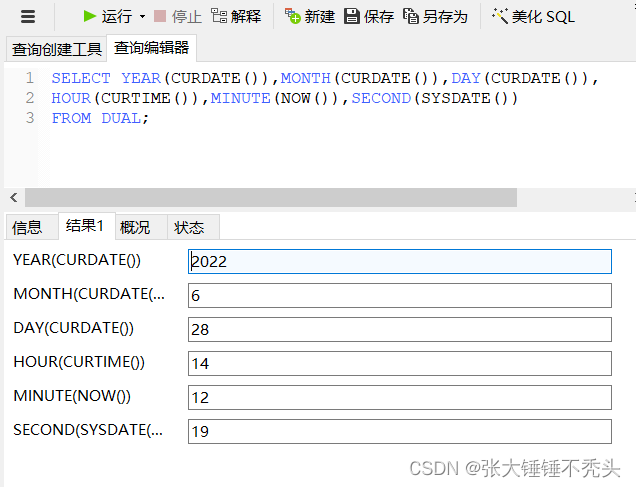This screenshot has width=636, height=487.
Task: Click the YEAR keyword in line 1
Action: [141, 78]
